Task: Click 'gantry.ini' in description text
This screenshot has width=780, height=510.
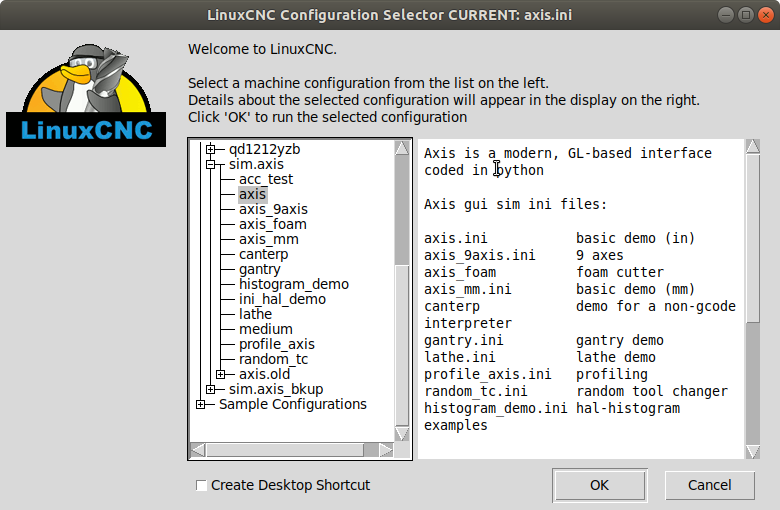Action: coord(464,340)
